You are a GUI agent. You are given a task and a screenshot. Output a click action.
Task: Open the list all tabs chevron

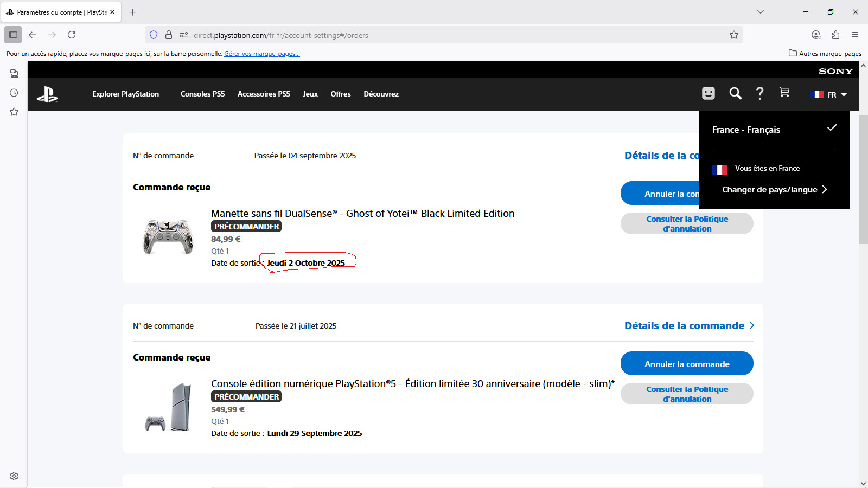coord(761,12)
